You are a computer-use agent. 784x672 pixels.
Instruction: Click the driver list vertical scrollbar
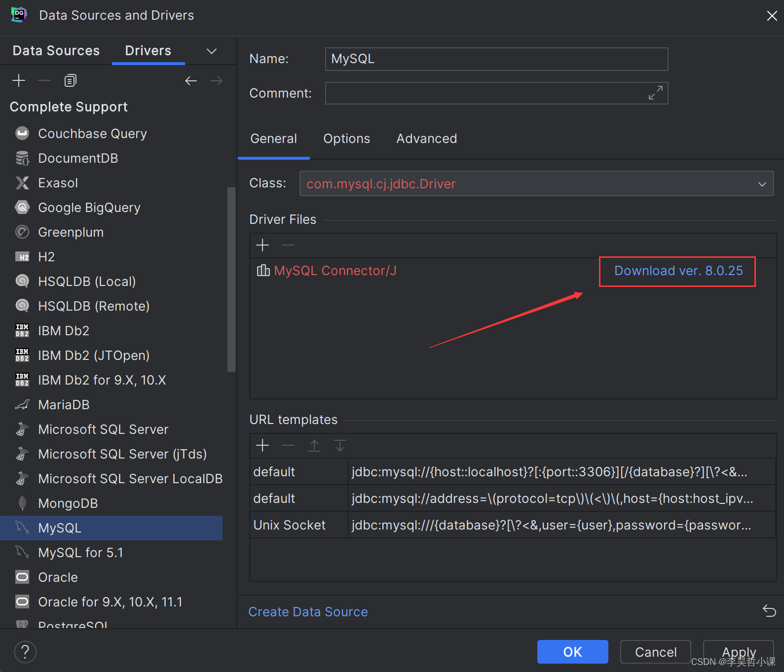231,279
